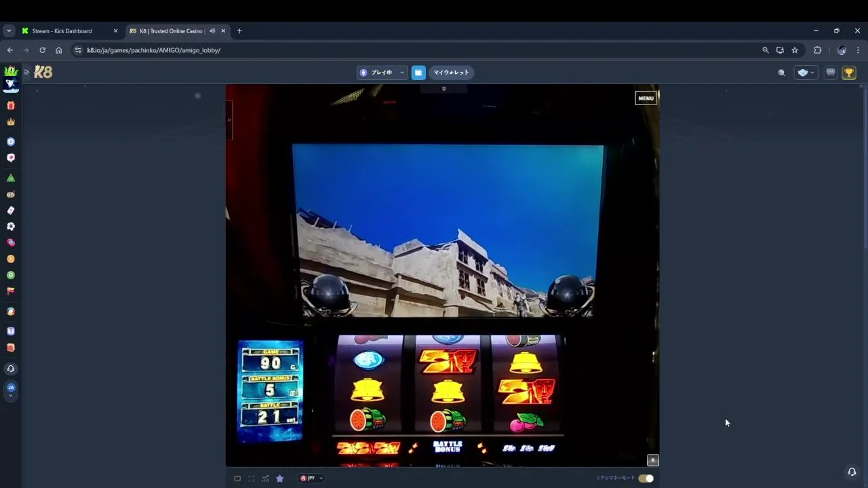
Task: Open the JPY currency dropdown
Action: tap(311, 479)
